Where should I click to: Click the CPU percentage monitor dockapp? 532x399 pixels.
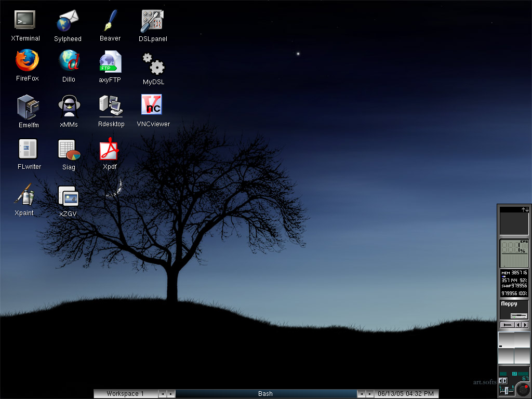coord(514,254)
